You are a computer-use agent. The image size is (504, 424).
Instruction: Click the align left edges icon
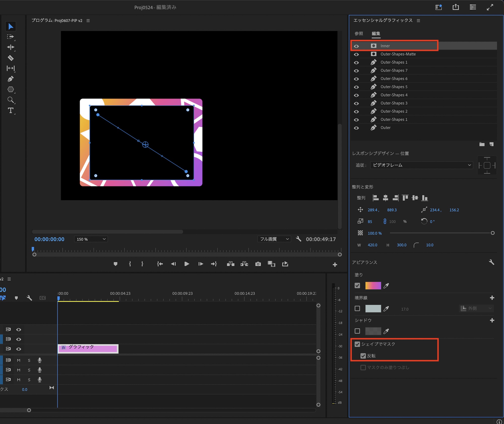(375, 198)
